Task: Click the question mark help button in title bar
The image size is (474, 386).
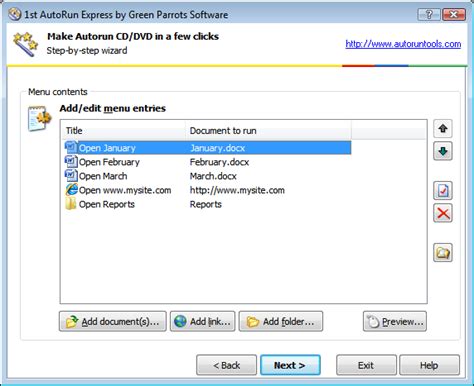Action: 429,14
